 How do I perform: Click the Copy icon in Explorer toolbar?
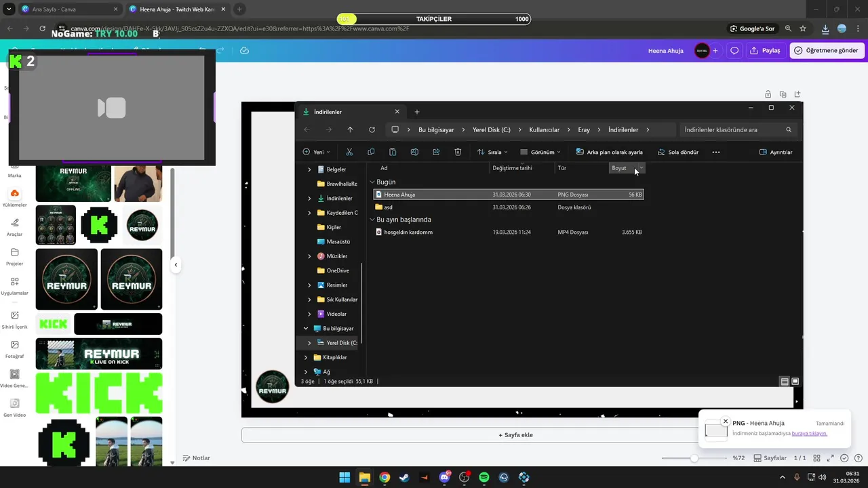(371, 152)
